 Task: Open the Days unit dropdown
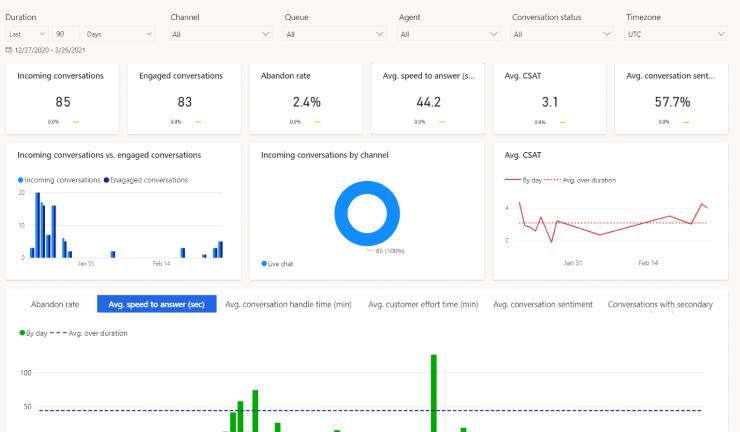coord(119,34)
